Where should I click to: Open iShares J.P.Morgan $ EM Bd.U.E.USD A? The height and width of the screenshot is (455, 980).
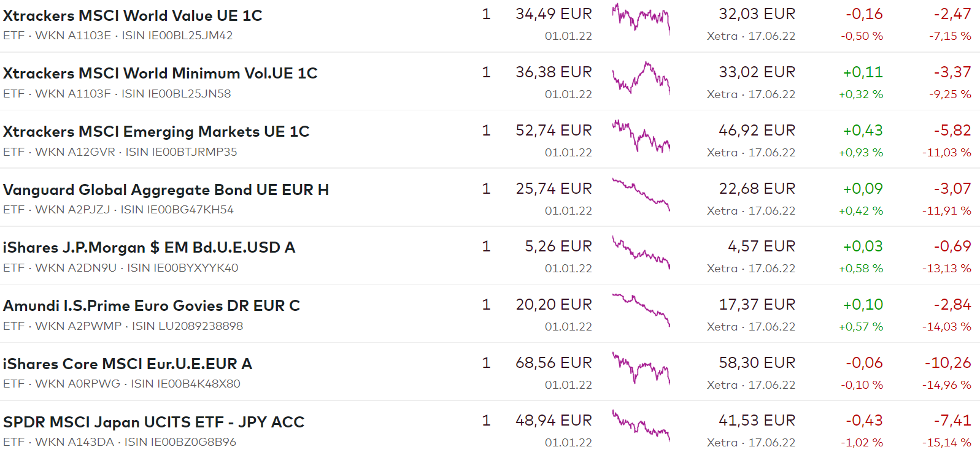(x=149, y=248)
